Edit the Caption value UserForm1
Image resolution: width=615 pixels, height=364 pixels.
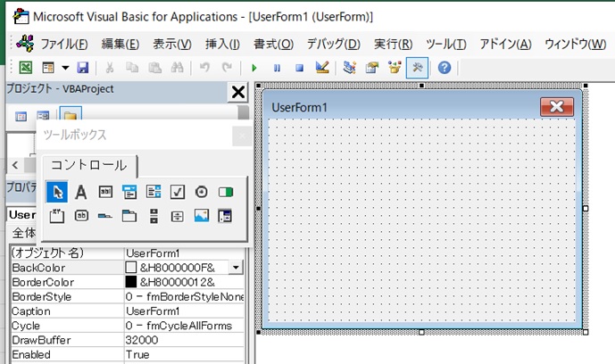coord(185,311)
